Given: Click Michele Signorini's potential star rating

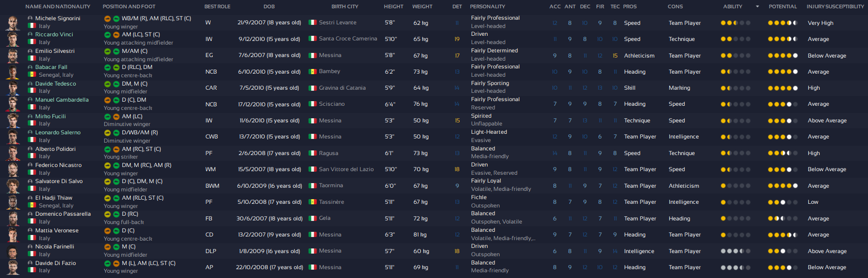Looking at the screenshot, I should tap(782, 23).
